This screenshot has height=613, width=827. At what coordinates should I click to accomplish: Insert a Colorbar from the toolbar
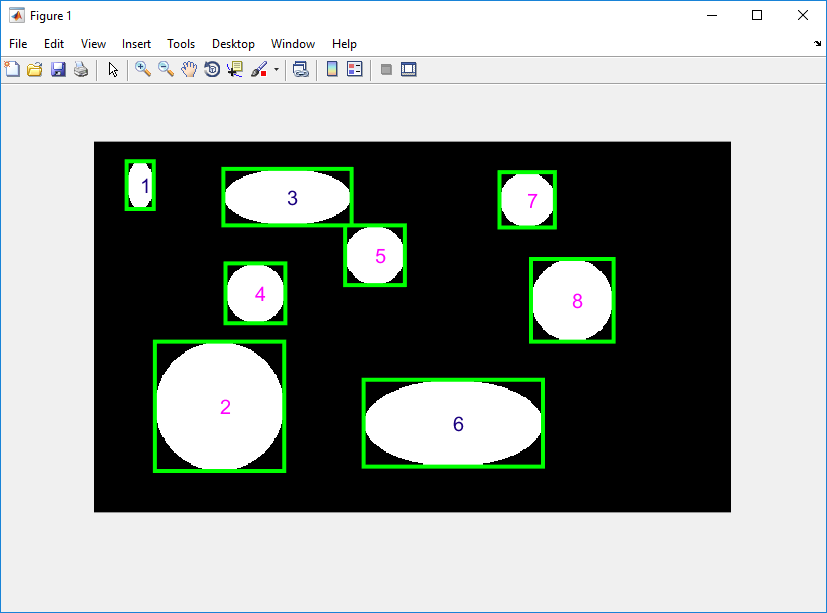pyautogui.click(x=332, y=69)
